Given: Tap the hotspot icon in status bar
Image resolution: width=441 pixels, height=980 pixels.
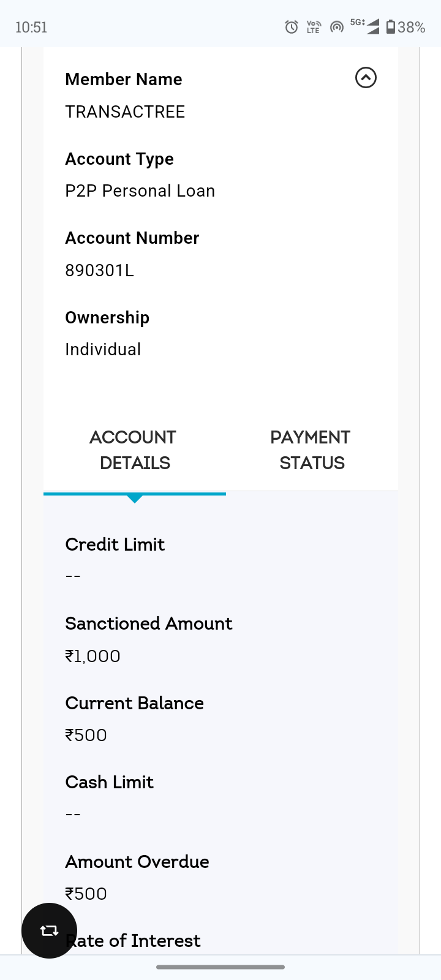Looking at the screenshot, I should pyautogui.click(x=336, y=27).
